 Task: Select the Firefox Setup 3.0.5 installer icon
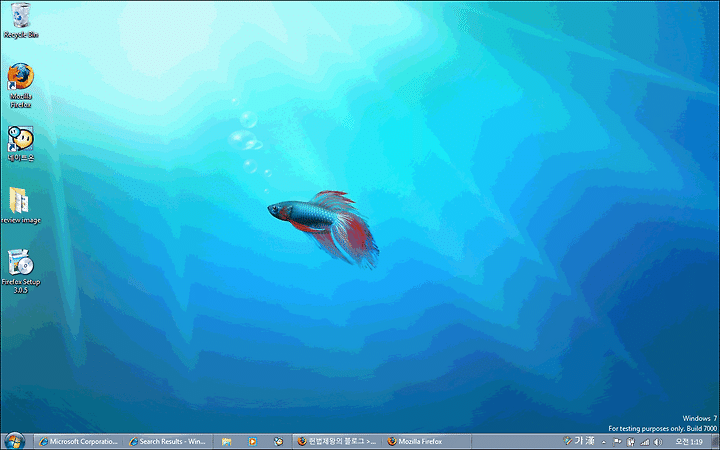click(21, 271)
